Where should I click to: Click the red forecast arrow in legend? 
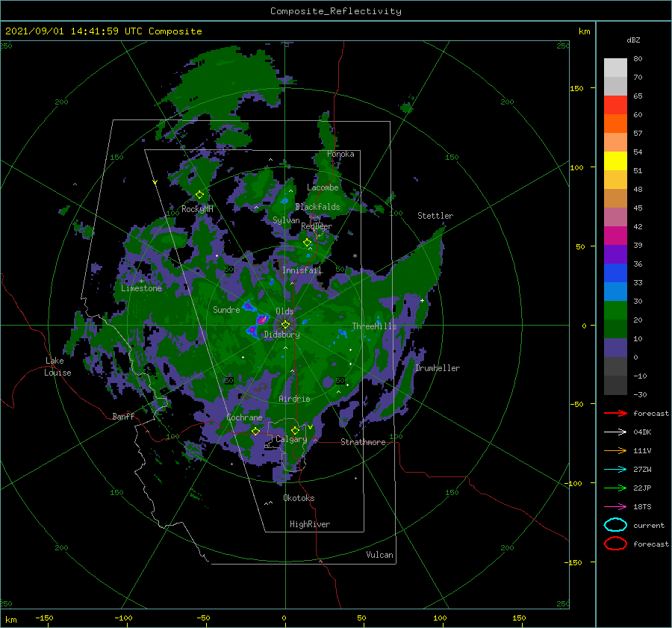tap(615, 413)
